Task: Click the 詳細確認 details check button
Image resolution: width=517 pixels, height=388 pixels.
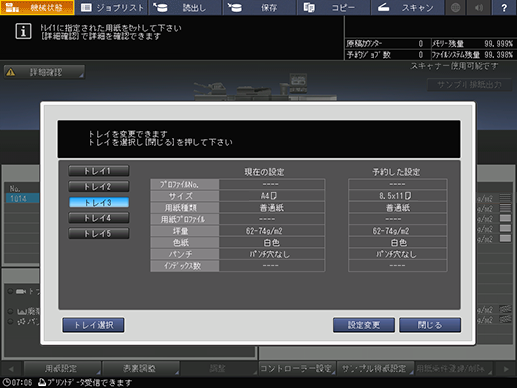Action: [x=44, y=72]
